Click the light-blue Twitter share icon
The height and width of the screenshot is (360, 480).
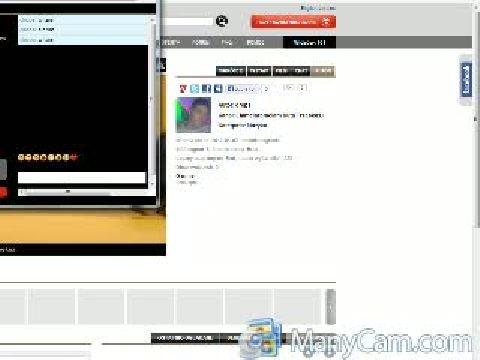pos(195,89)
